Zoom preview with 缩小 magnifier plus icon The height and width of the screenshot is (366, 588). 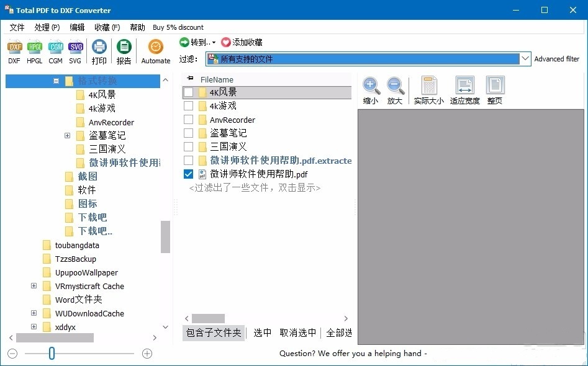tap(371, 86)
